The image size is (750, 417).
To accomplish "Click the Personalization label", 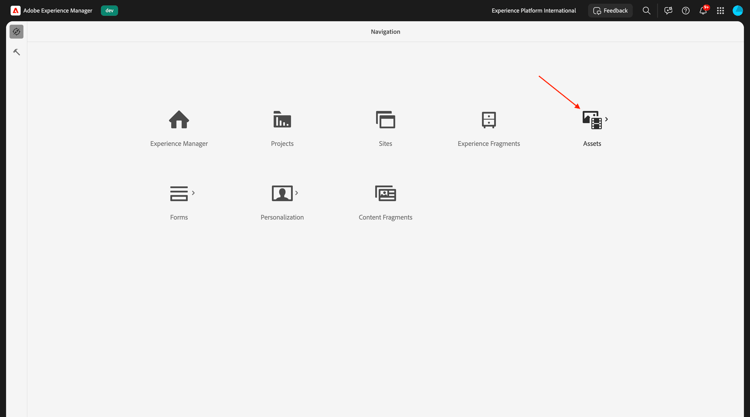I will (x=282, y=217).
